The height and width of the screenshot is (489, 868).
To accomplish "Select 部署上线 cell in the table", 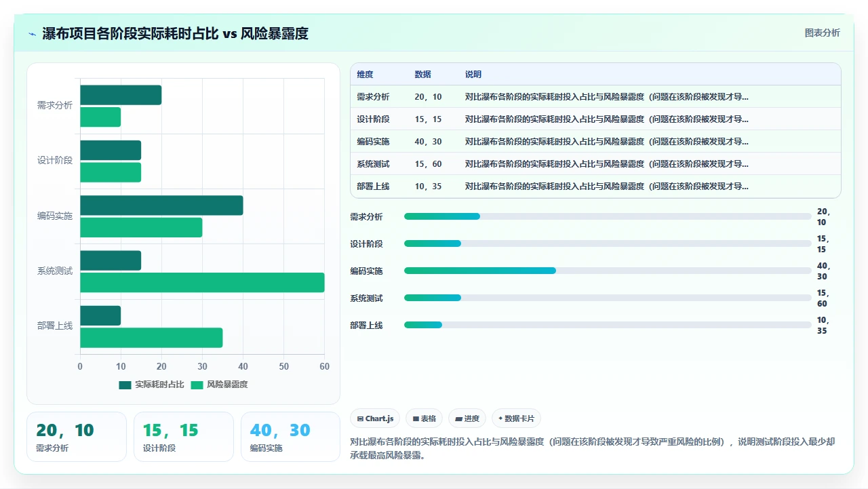I will (373, 187).
